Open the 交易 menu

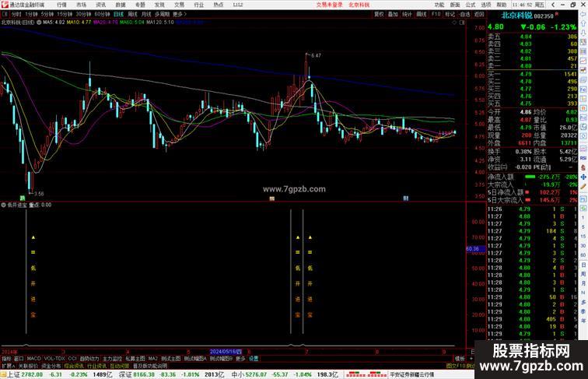click(179, 5)
